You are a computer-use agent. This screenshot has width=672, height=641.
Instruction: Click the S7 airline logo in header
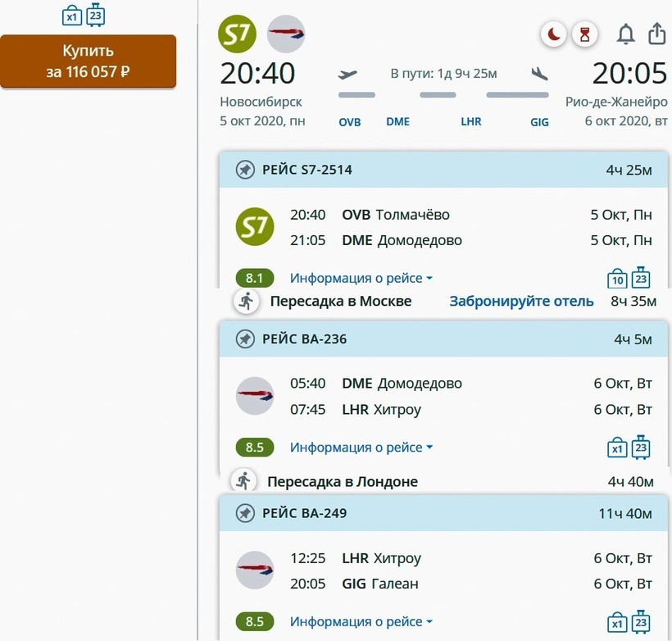[238, 34]
